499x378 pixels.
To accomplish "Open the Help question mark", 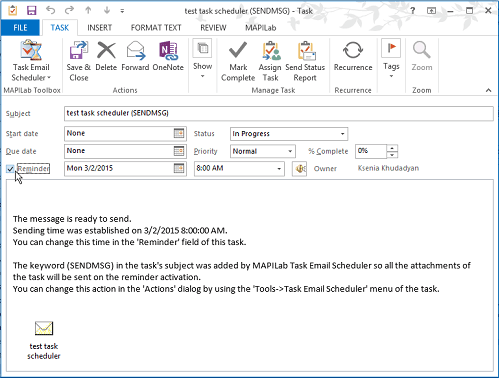I will click(x=413, y=11).
